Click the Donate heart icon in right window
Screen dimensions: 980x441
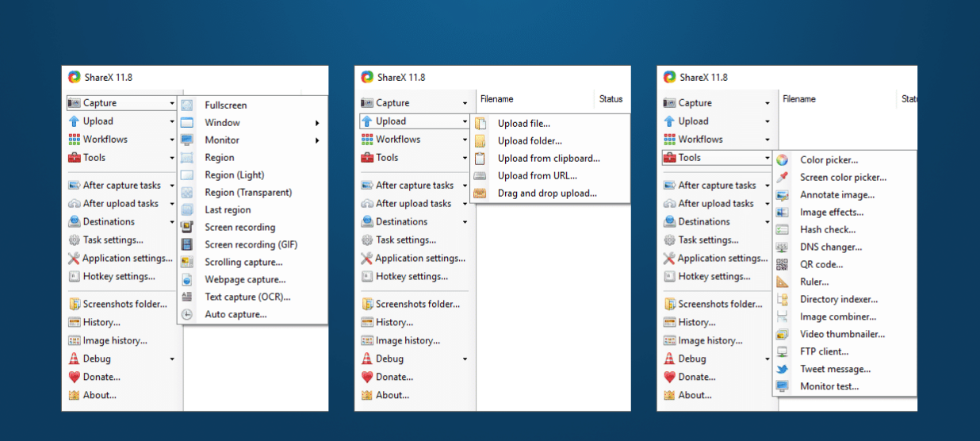[x=669, y=377]
